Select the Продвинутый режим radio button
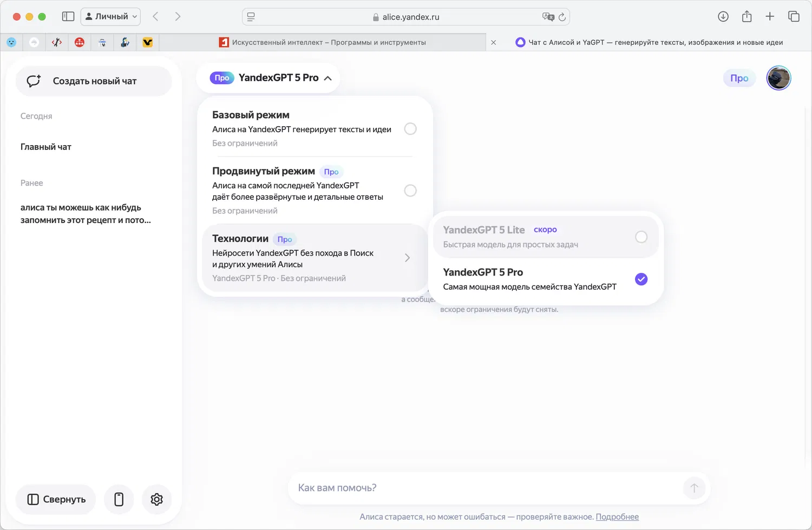Screen dimensions: 812x530 pyautogui.click(x=410, y=191)
